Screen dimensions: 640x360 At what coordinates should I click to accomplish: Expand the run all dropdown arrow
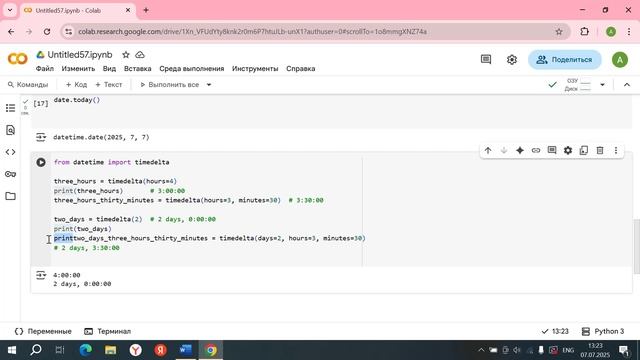[209, 85]
